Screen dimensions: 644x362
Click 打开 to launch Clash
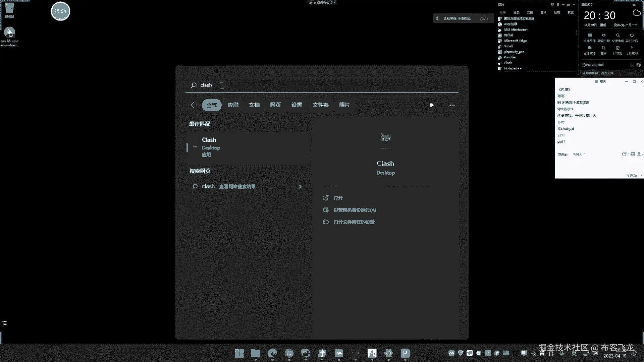338,198
